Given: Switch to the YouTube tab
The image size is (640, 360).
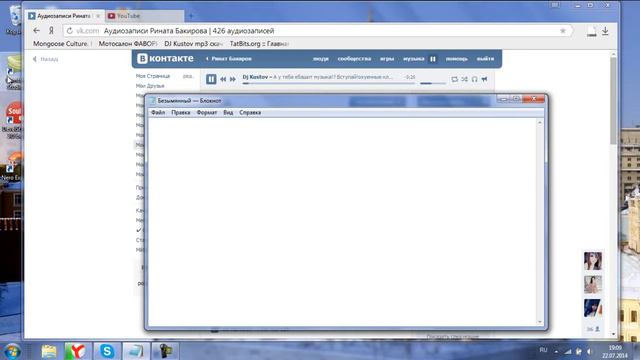Looking at the screenshot, I should 144,16.
